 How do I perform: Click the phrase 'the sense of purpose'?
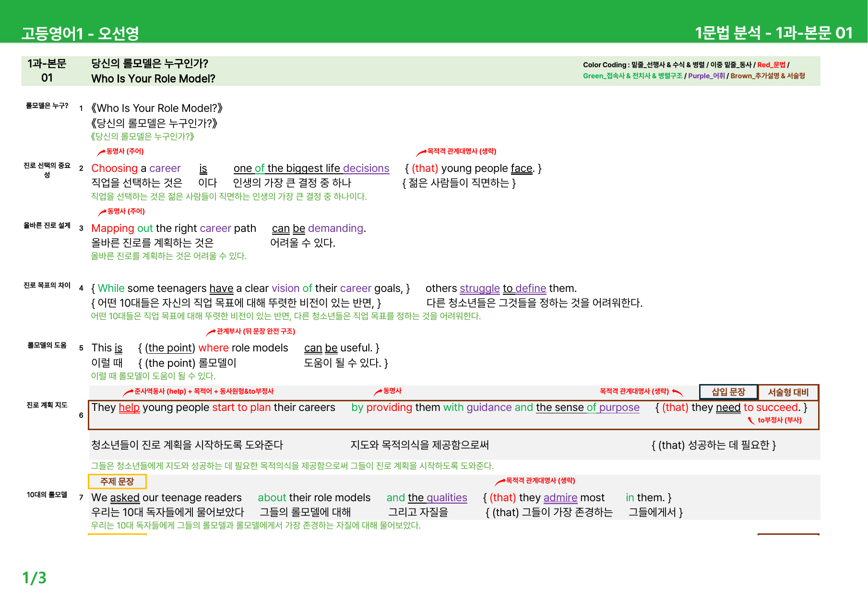click(x=588, y=408)
